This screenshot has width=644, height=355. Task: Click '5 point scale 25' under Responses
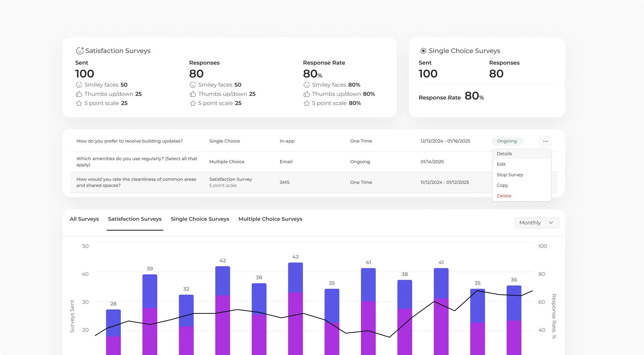[215, 103]
